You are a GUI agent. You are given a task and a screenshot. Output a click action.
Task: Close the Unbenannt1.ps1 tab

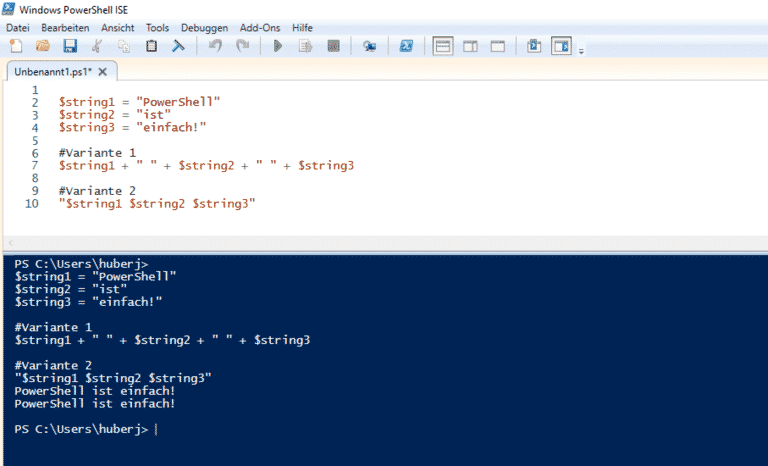[x=102, y=73]
